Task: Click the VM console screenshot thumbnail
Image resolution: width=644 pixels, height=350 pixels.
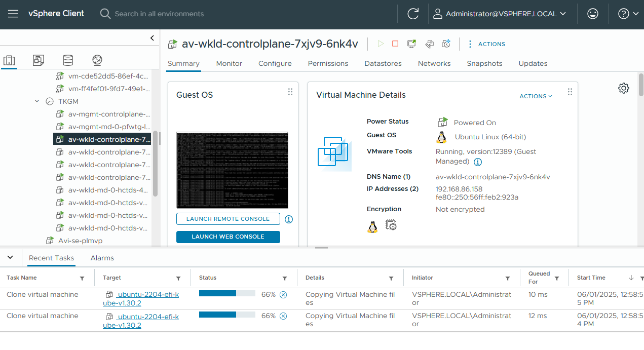Action: tap(232, 170)
